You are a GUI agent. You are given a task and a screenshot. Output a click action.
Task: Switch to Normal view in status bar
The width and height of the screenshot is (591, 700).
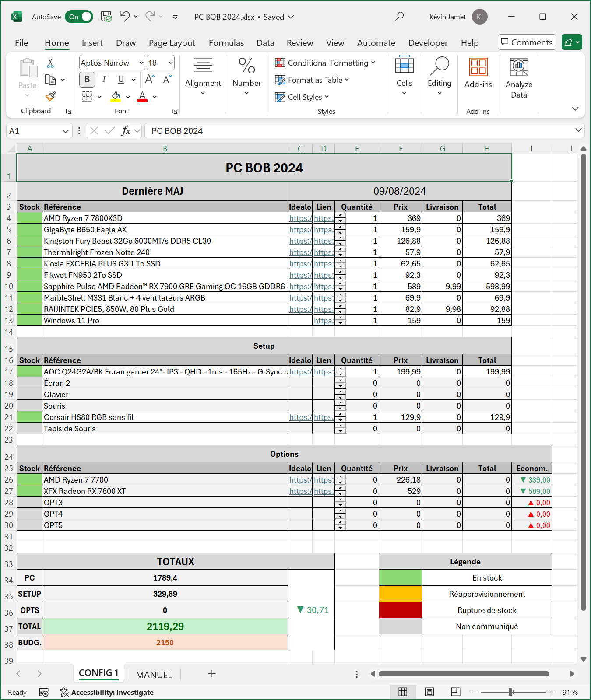(403, 692)
